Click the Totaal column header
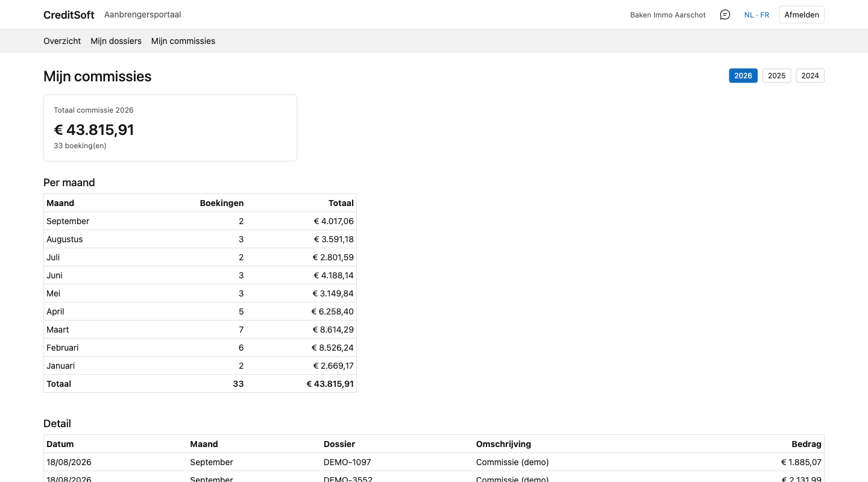868x482 pixels. point(341,203)
